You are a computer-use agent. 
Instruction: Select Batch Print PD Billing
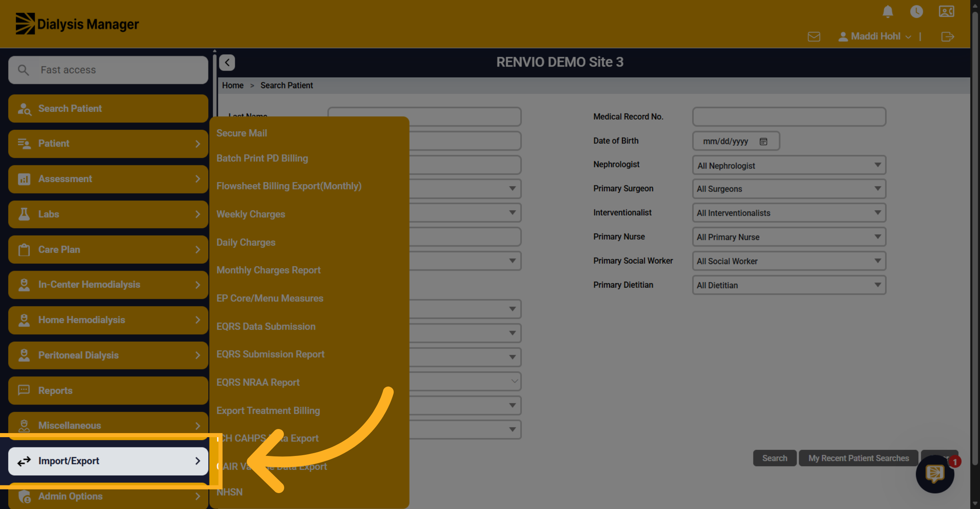pos(262,158)
